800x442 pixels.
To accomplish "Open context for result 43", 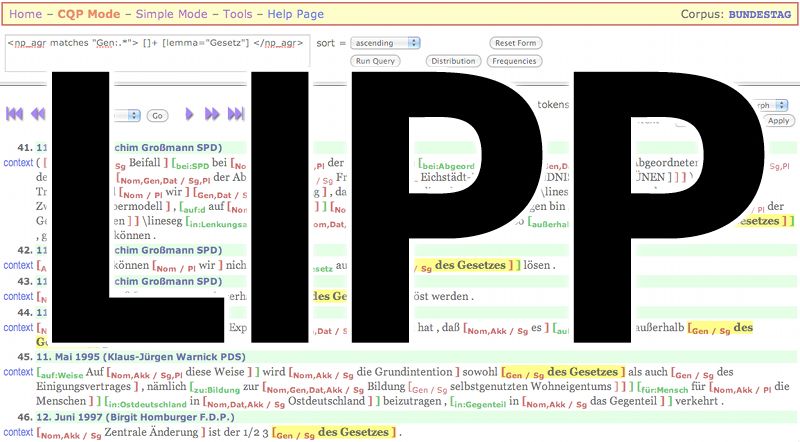I will [18, 297].
